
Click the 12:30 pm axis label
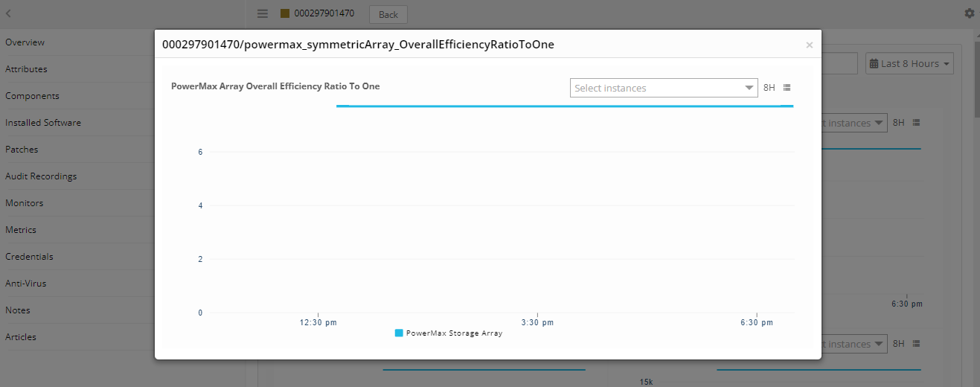(318, 322)
